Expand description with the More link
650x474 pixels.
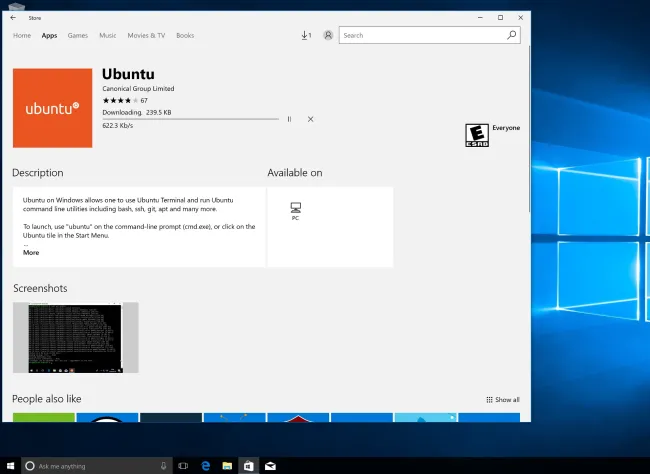31,252
